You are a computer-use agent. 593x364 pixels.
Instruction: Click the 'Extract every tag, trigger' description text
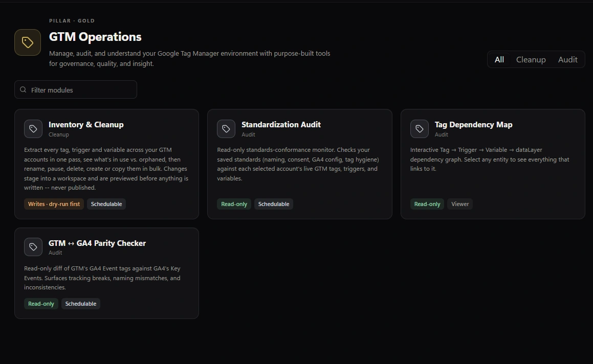click(106, 169)
